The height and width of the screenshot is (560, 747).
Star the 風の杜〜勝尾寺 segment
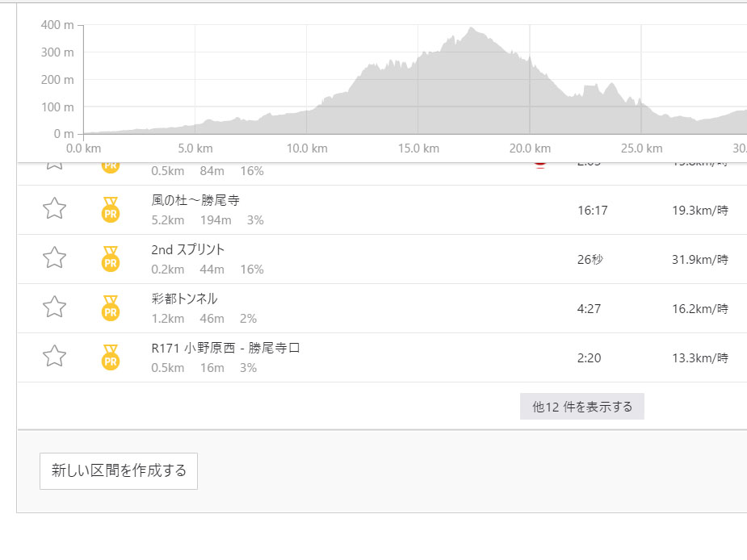pos(54,208)
